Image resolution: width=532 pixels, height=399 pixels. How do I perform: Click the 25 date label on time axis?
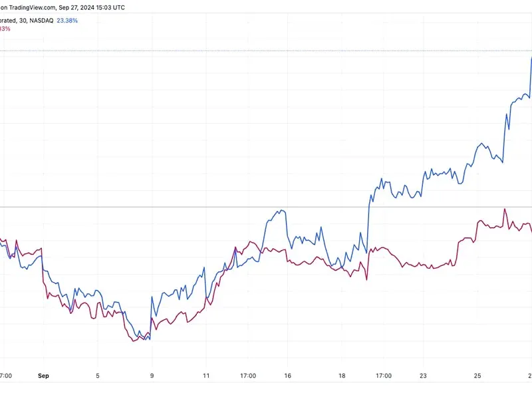(477, 376)
